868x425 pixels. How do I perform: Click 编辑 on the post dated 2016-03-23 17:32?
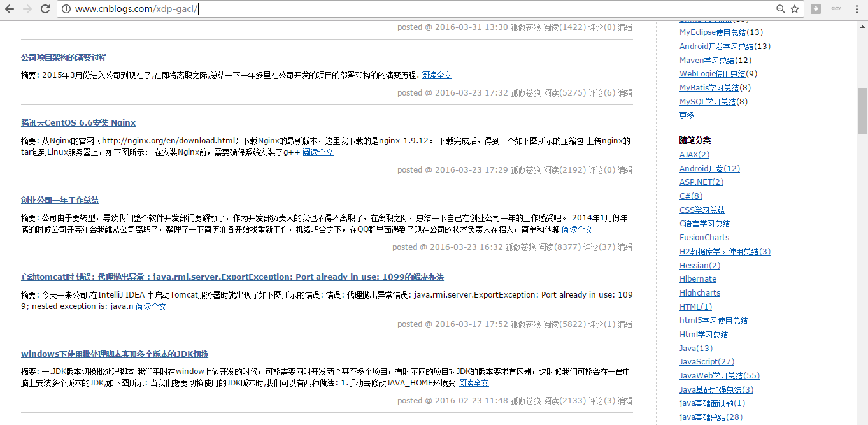(625, 93)
